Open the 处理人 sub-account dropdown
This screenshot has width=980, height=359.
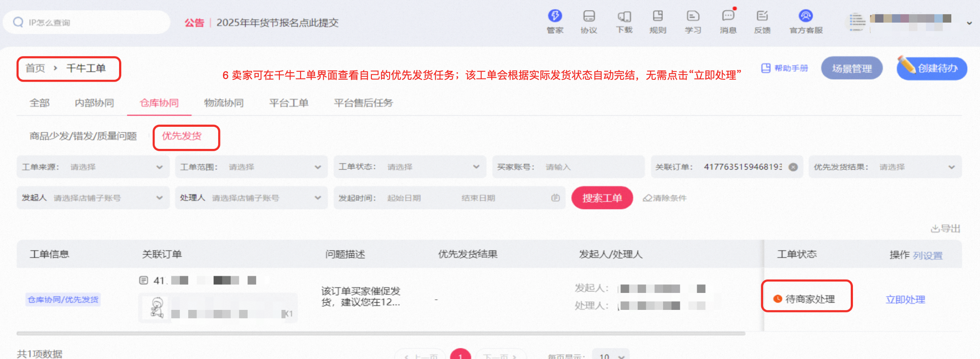[x=251, y=198]
